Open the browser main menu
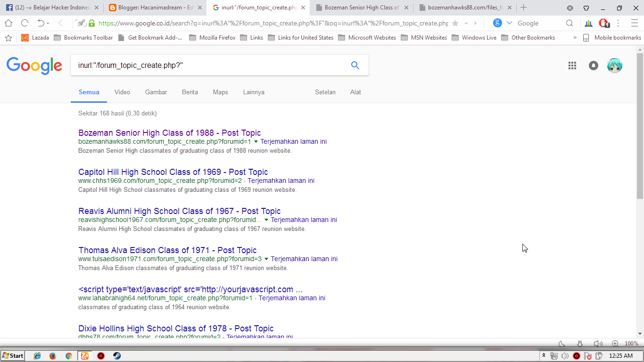644x362 pixels. coord(634,23)
